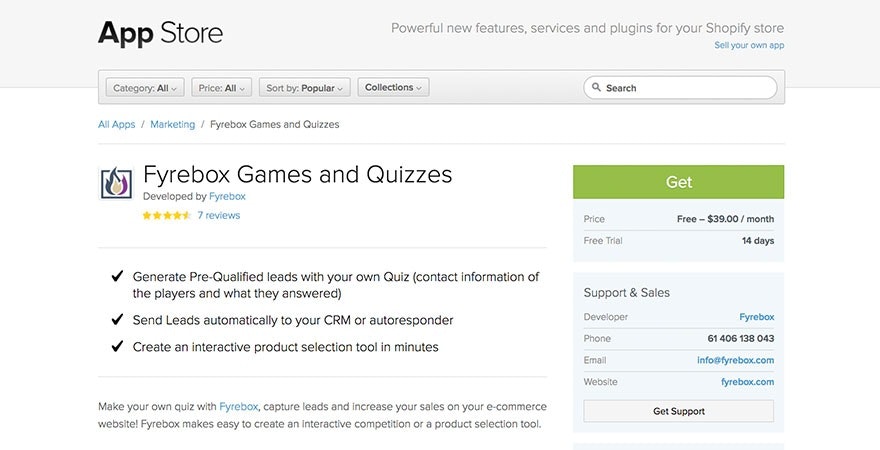Click the star rating icons
Screen dimensions: 880x450
click(166, 216)
